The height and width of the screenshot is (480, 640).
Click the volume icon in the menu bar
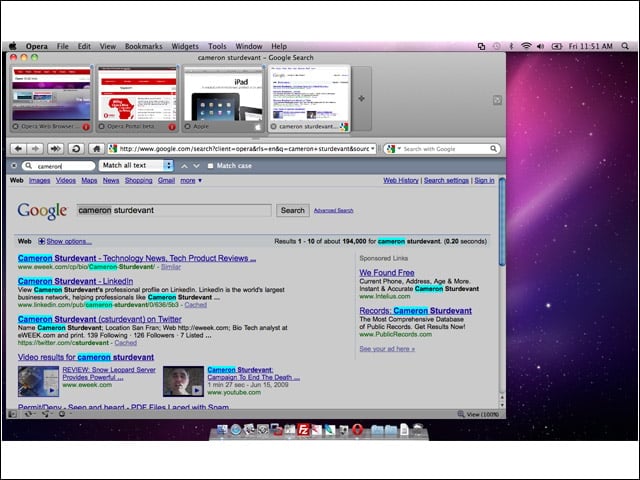tap(540, 46)
